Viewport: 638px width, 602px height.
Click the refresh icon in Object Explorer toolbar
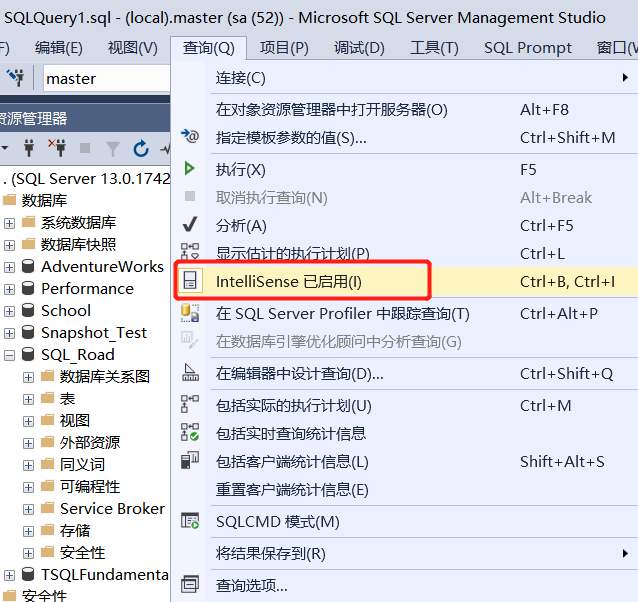[x=141, y=149]
